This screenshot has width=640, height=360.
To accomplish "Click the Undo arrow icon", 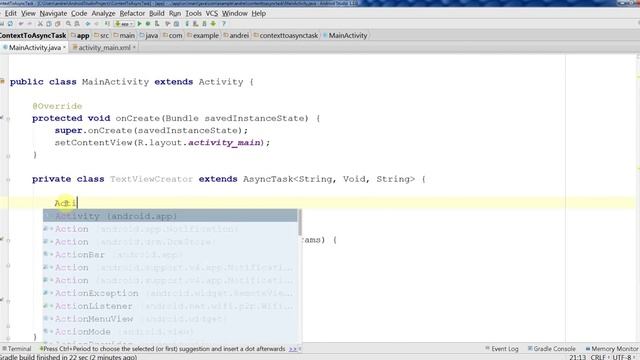I will pos(21,24).
